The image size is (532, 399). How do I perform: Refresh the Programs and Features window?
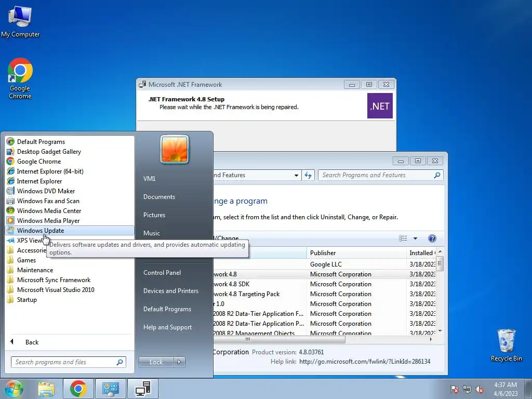pos(308,176)
